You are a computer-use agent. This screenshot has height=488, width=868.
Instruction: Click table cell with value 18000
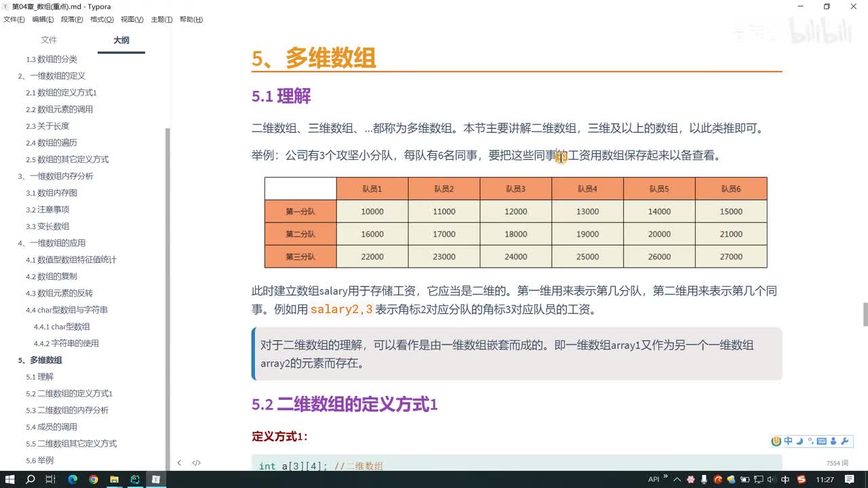coord(515,234)
